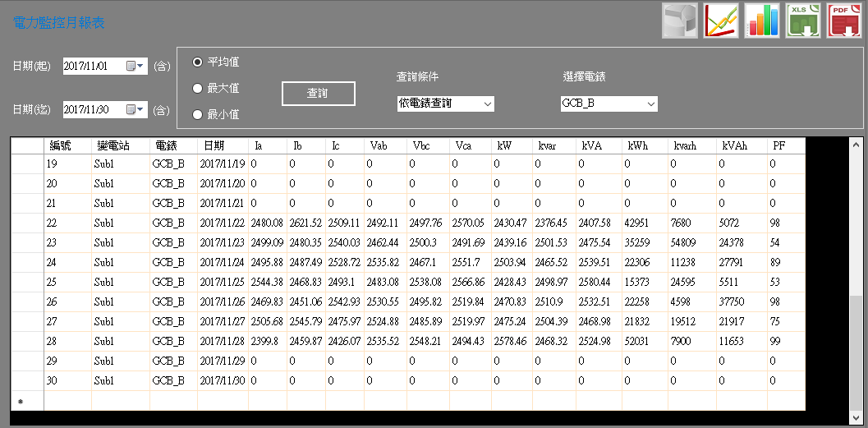Sort by the 編號 column header
The width and height of the screenshot is (868, 428).
coord(67,145)
